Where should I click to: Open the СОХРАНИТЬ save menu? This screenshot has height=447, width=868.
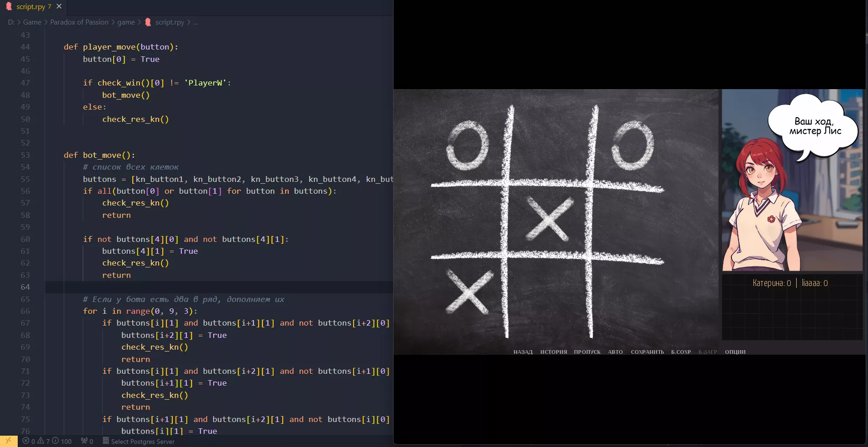pyautogui.click(x=647, y=352)
